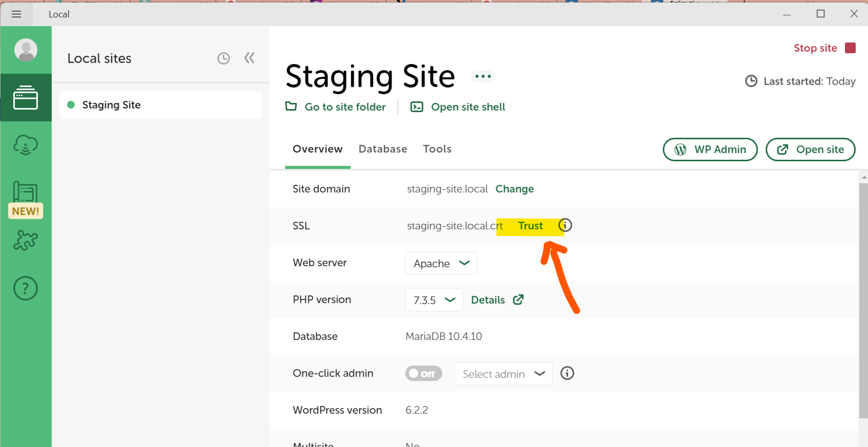868x447 pixels.
Task: Click the recent sites clock icon
Action: coord(224,58)
